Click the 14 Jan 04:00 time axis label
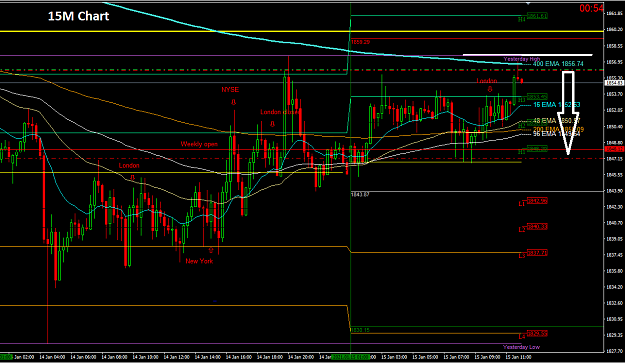Viewport: 625px width, 363px height. point(52,357)
